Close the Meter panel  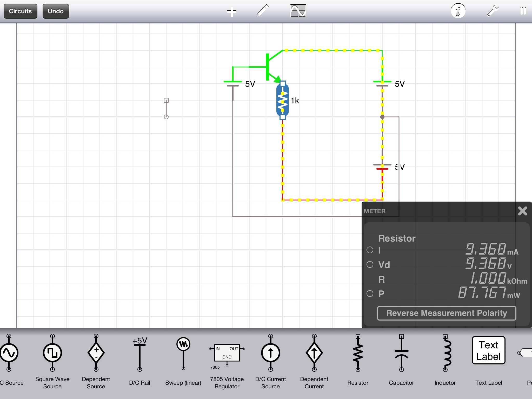tap(522, 211)
